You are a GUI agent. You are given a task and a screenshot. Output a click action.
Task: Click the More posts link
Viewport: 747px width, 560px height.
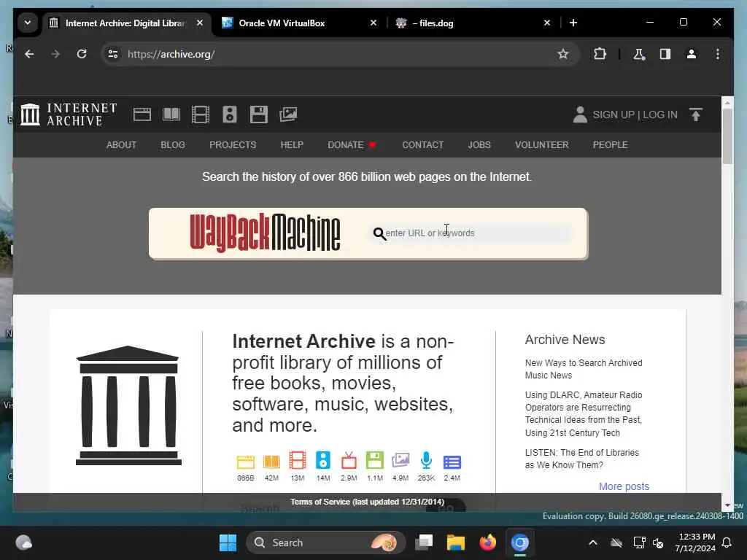click(x=624, y=486)
